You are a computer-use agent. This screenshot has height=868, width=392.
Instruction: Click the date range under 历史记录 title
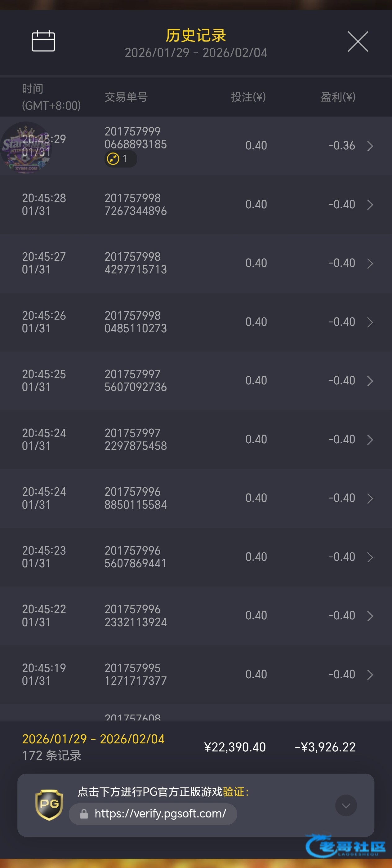[x=195, y=53]
